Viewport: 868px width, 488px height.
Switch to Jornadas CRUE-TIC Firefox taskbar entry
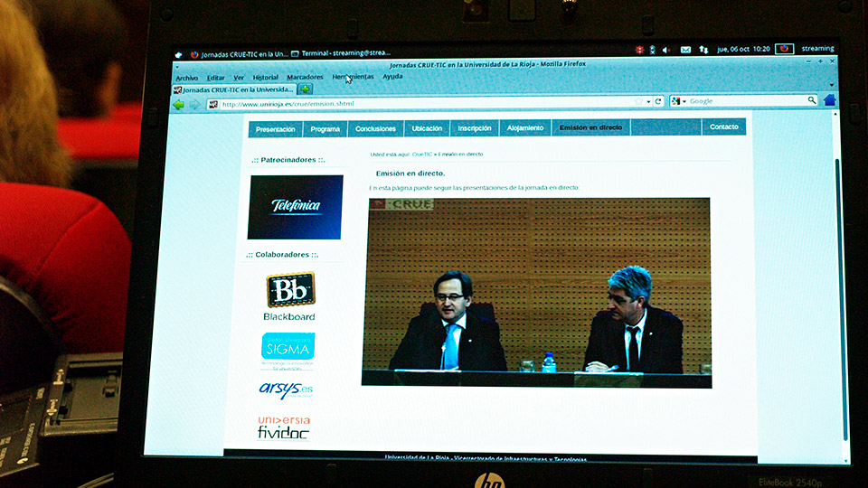tap(239, 54)
